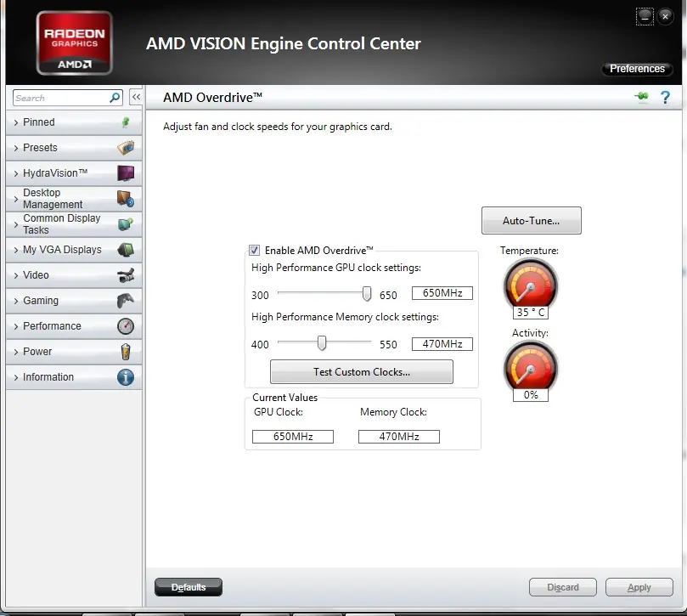Expand the Gaming section chevron

pos(16,301)
